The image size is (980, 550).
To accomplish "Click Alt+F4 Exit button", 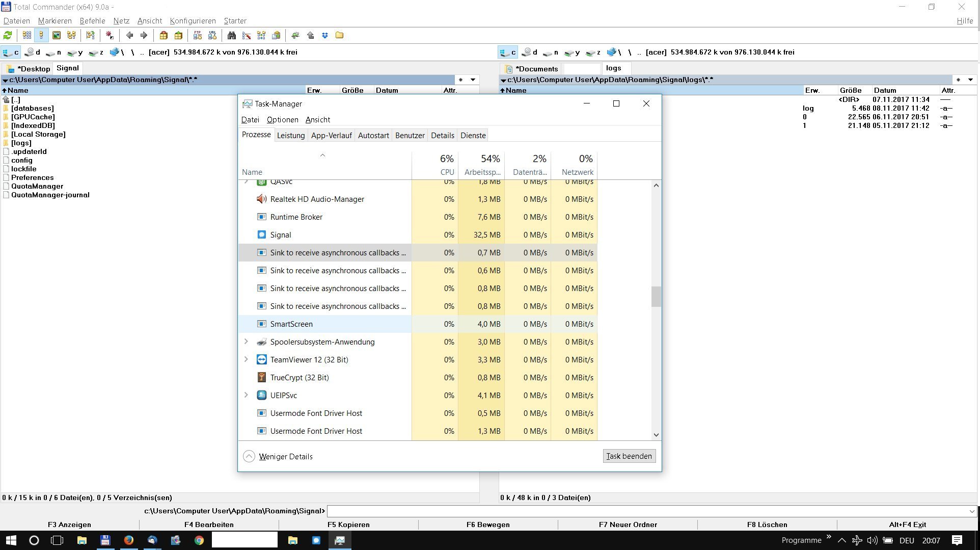I will [x=907, y=524].
